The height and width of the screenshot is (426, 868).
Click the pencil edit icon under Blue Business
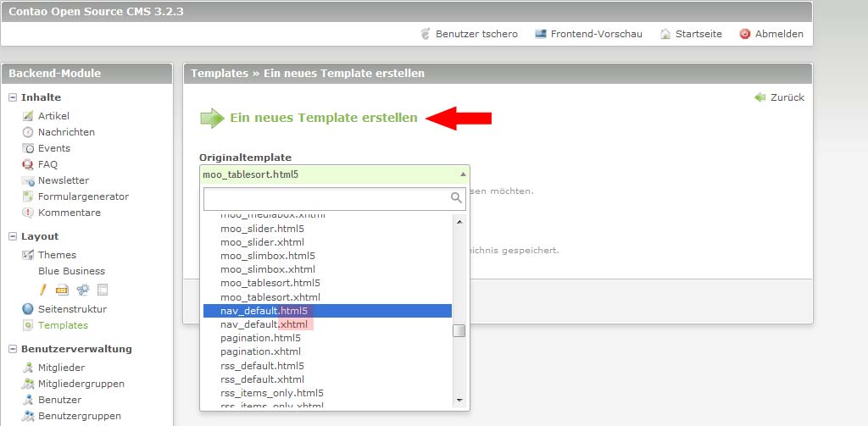point(45,289)
